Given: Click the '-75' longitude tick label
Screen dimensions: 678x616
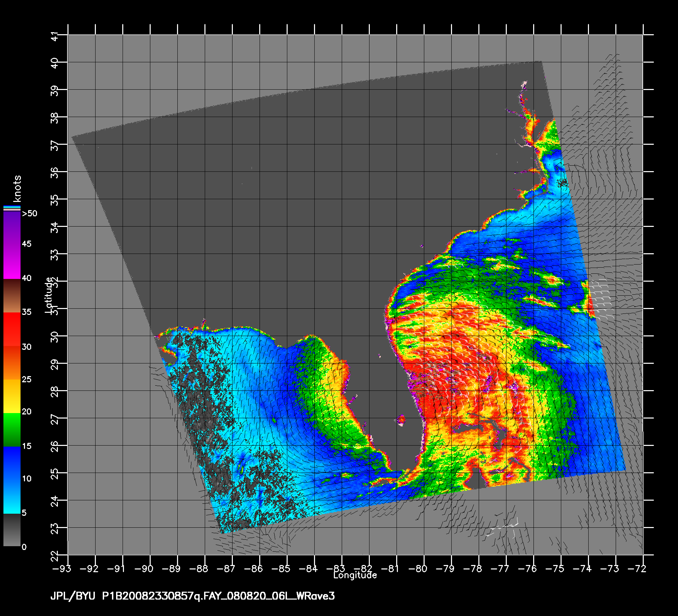Looking at the screenshot, I should coord(554,569).
